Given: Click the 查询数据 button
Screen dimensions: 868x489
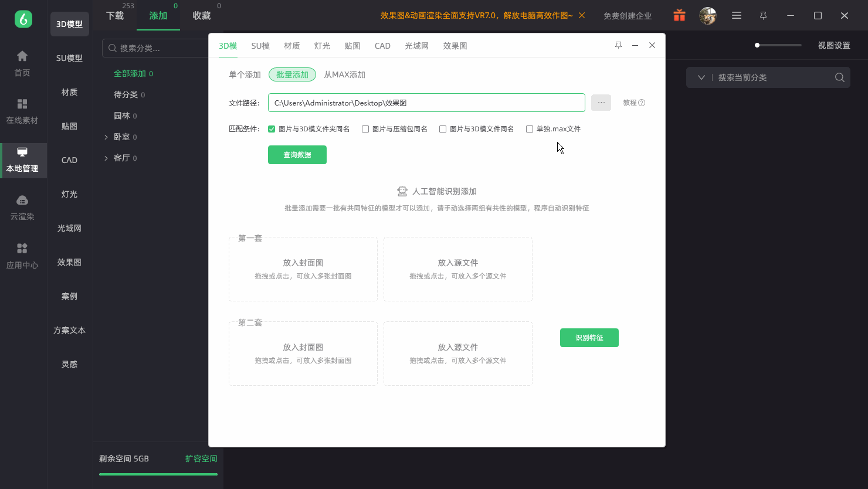Looking at the screenshot, I should click(297, 155).
